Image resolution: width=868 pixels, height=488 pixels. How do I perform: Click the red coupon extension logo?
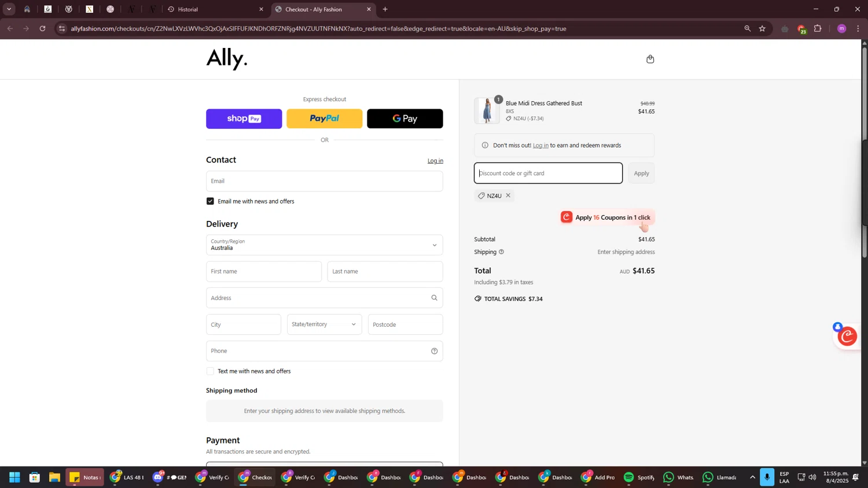[x=567, y=217]
